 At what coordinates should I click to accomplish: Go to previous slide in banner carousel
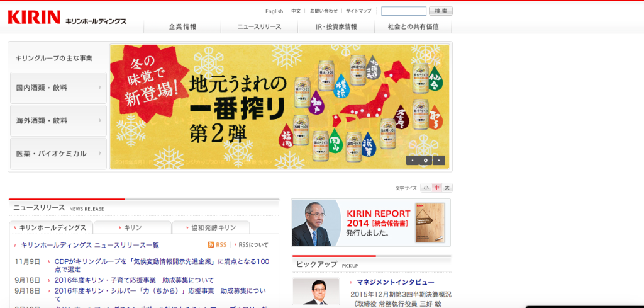pyautogui.click(x=412, y=160)
